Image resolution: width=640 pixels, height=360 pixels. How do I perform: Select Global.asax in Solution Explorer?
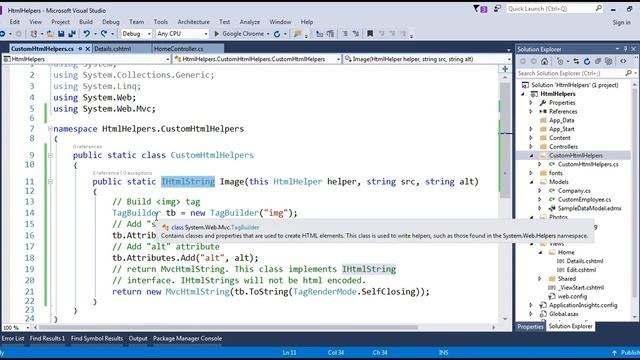[564, 314]
